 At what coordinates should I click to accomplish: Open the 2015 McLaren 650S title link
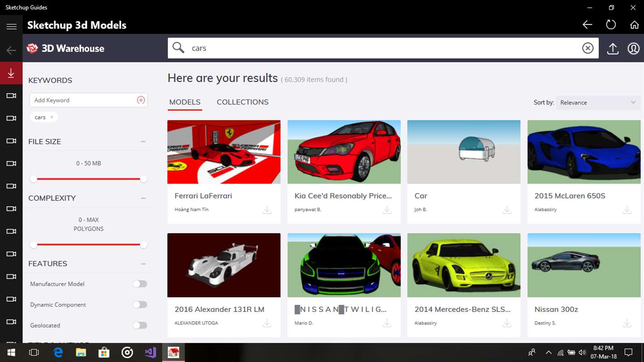tap(570, 196)
